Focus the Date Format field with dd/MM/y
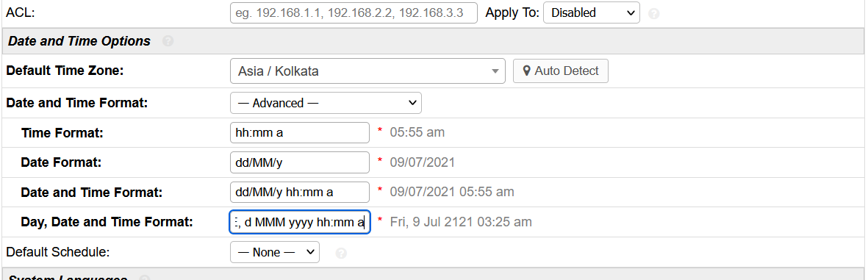The height and width of the screenshot is (280, 868). [x=299, y=162]
